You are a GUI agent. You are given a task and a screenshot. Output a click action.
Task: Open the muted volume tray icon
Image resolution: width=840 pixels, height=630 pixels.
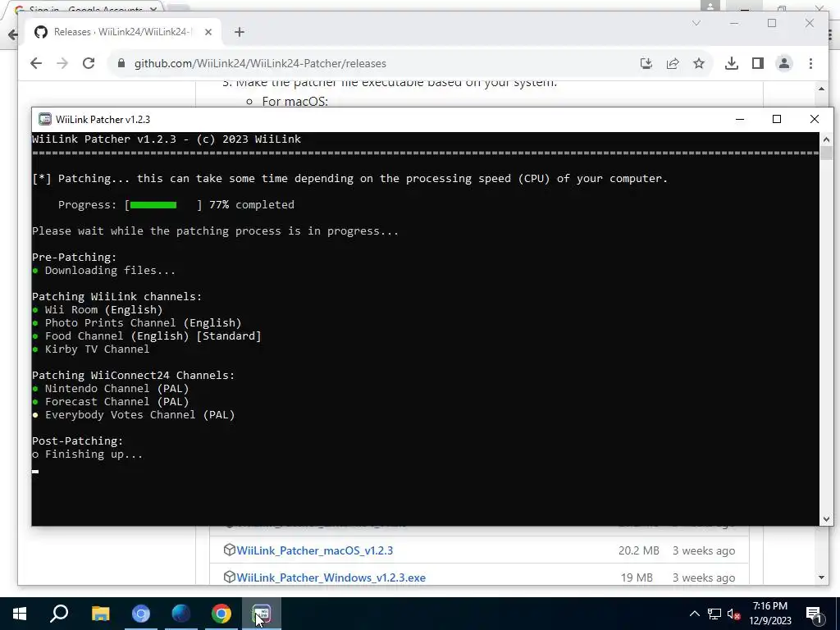(734, 614)
